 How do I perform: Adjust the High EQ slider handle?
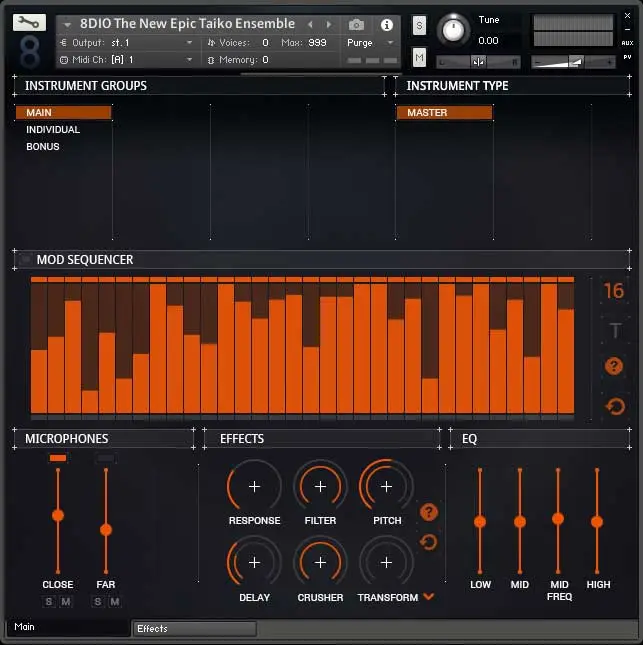[597, 522]
